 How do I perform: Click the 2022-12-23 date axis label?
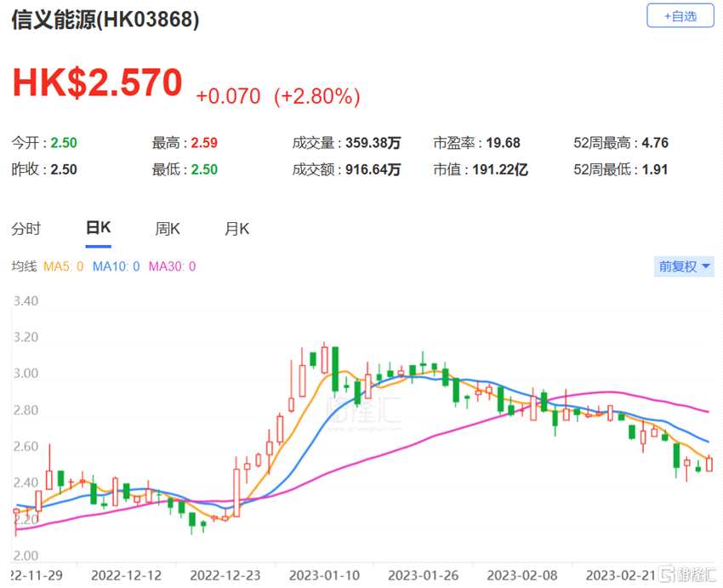click(x=225, y=575)
